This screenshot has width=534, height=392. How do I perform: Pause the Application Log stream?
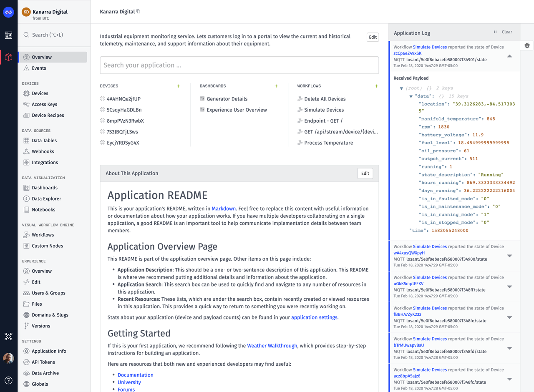(x=494, y=32)
